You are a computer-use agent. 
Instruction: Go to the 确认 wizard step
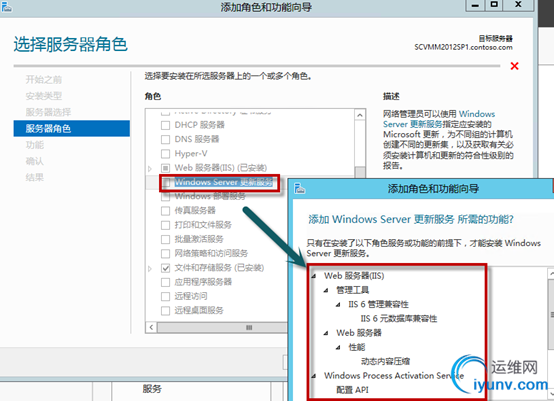pos(34,161)
